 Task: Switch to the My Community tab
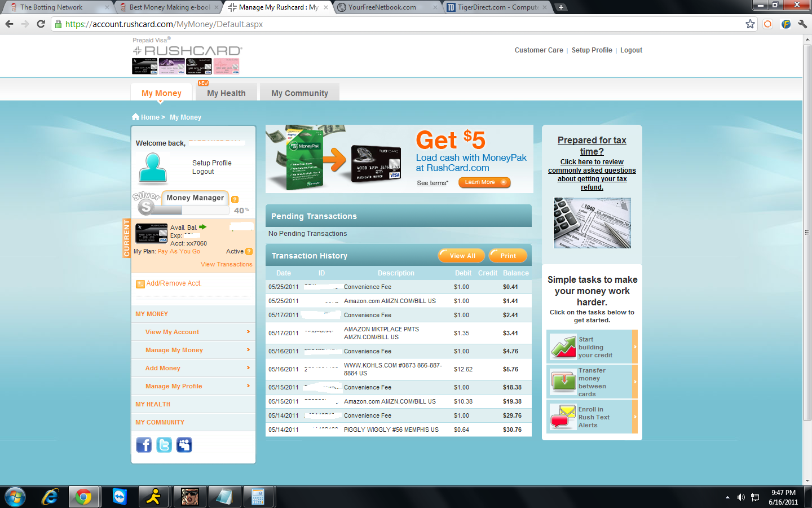tap(299, 93)
